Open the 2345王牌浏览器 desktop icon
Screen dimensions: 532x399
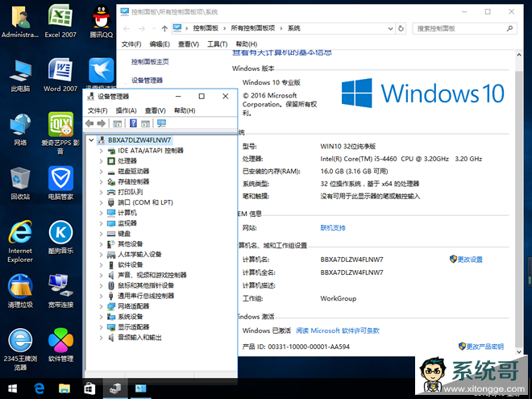click(x=20, y=350)
